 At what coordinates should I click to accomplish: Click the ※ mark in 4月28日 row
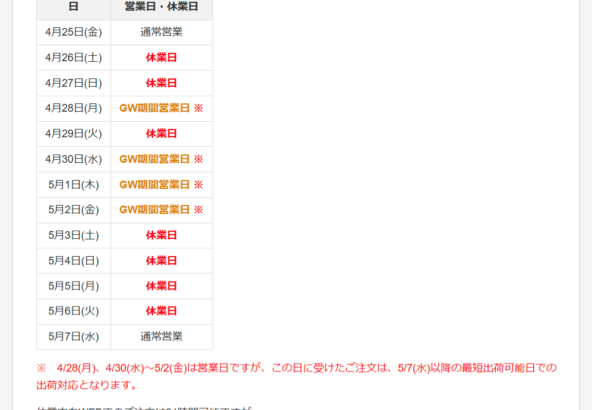tap(199, 108)
